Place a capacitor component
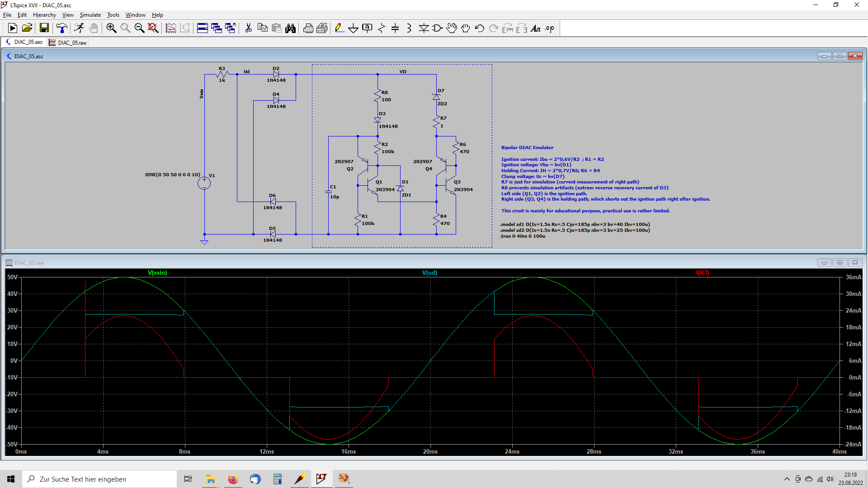Viewport: 868px width, 488px height. click(x=395, y=28)
